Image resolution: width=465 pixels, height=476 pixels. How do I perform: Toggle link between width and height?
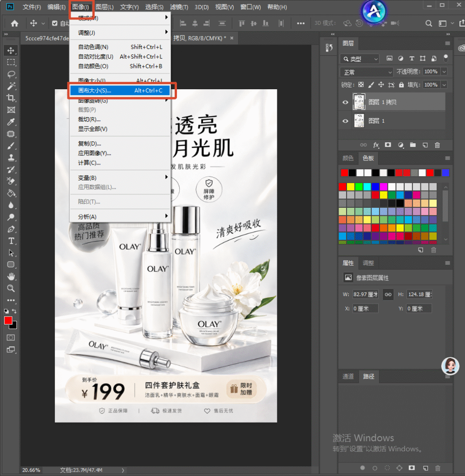click(388, 294)
